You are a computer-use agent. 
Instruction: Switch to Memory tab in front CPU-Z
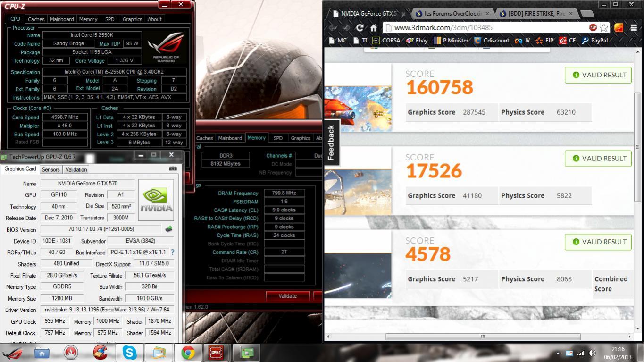click(x=88, y=19)
